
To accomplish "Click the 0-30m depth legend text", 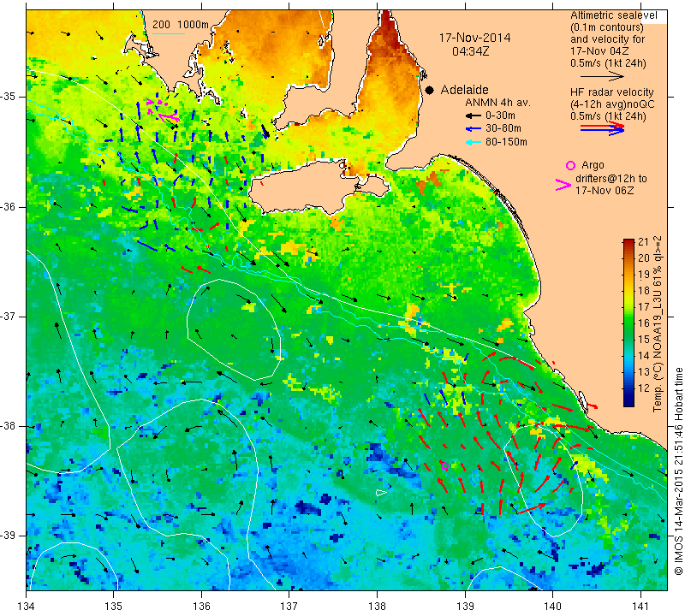I will (x=500, y=115).
